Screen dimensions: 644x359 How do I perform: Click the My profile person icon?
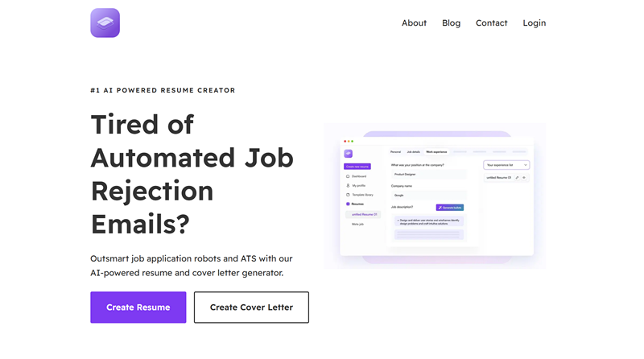pos(348,186)
